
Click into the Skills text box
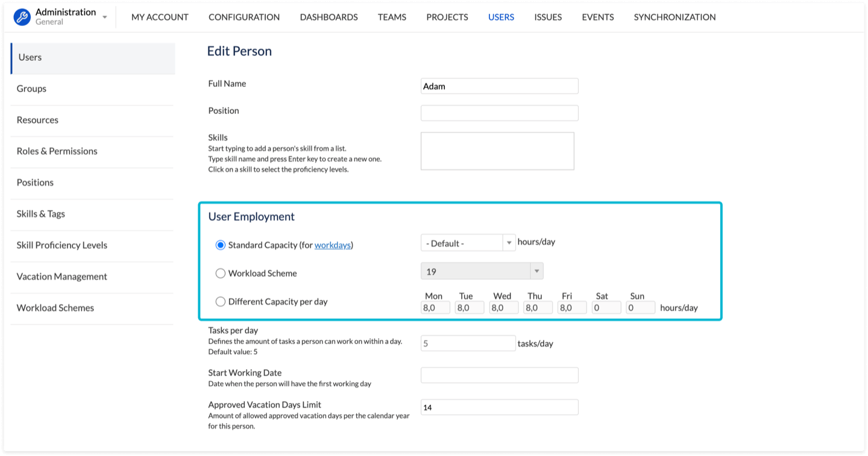[x=497, y=151]
